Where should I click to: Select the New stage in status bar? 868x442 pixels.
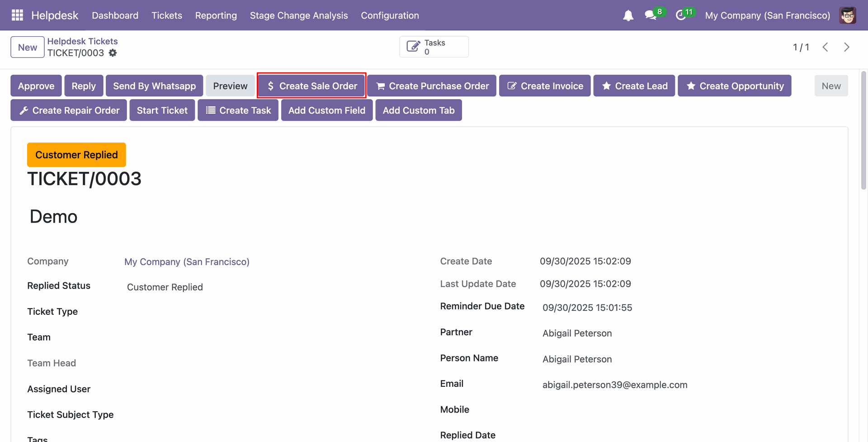[x=831, y=86]
